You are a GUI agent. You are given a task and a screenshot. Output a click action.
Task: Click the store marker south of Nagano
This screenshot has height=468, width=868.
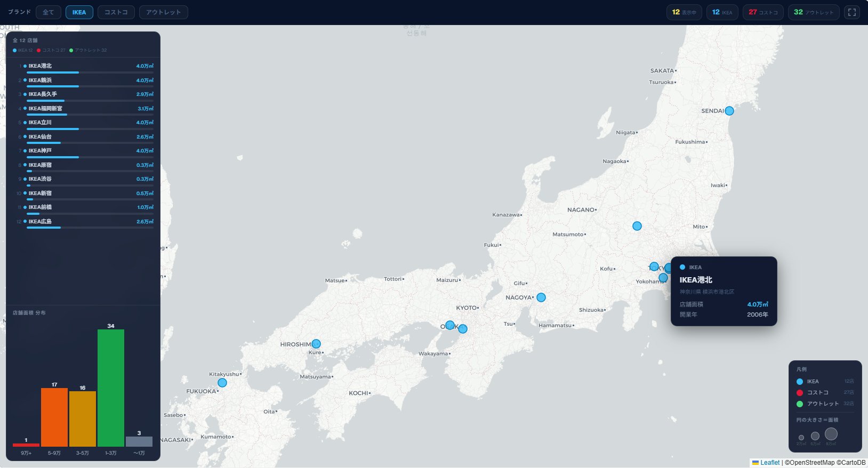click(637, 226)
